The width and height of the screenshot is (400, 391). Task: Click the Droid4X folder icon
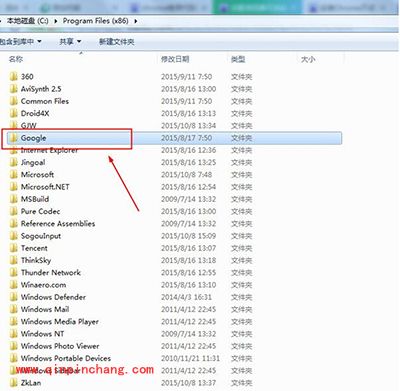click(x=14, y=113)
